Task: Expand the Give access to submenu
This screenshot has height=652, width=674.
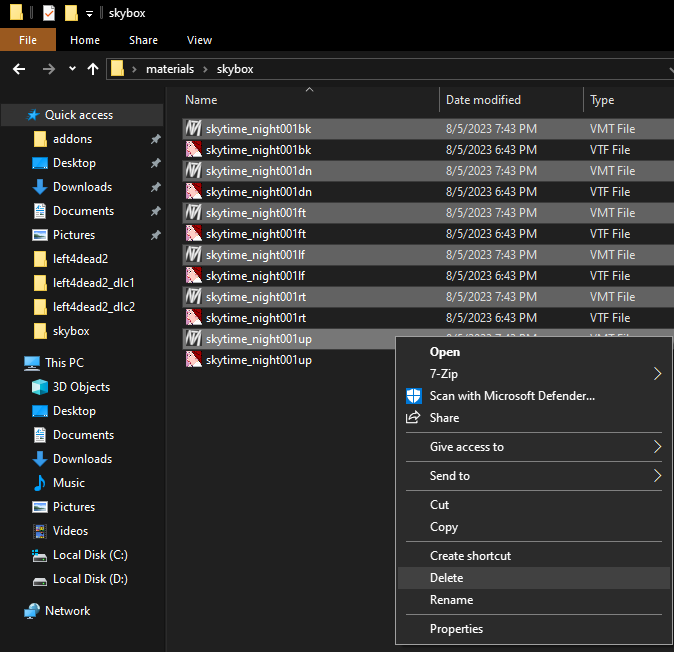Action: (533, 447)
